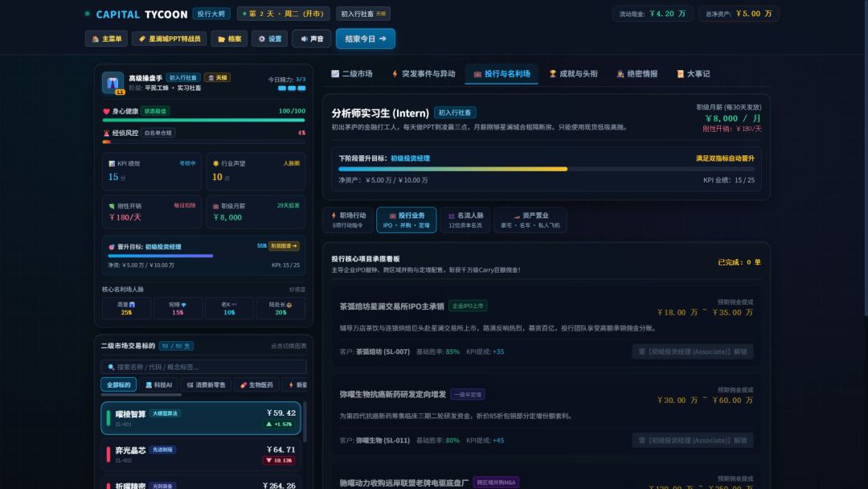Screen dimensions: 868x489
Task: Click 点击切换图表 to switch chart
Action: click(x=289, y=346)
